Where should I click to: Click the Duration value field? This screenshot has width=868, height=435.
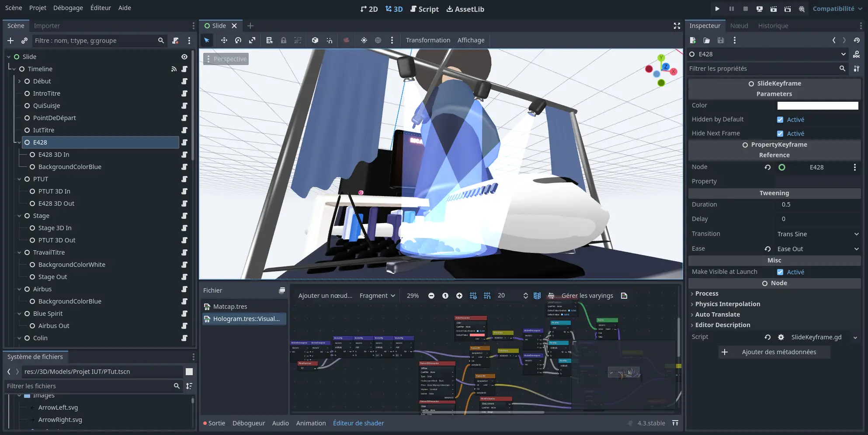coord(818,204)
